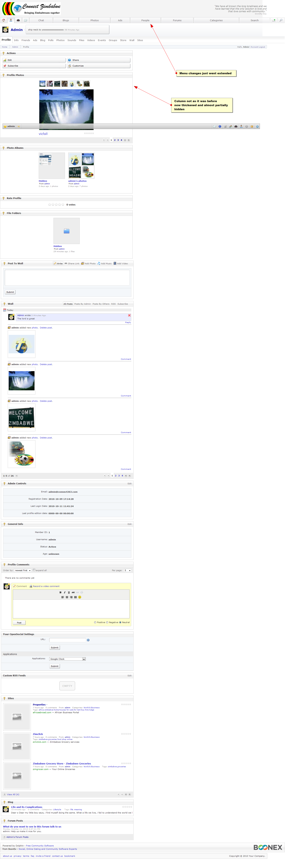Click the Post To Wall text area
285x868 pixels.
point(67,277)
